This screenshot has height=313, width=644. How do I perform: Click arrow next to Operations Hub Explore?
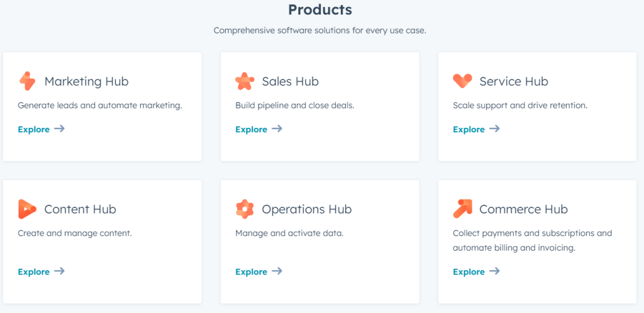(x=277, y=271)
